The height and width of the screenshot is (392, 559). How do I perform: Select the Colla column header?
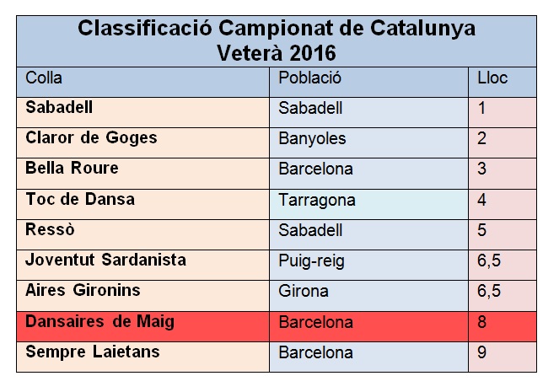[143, 82]
